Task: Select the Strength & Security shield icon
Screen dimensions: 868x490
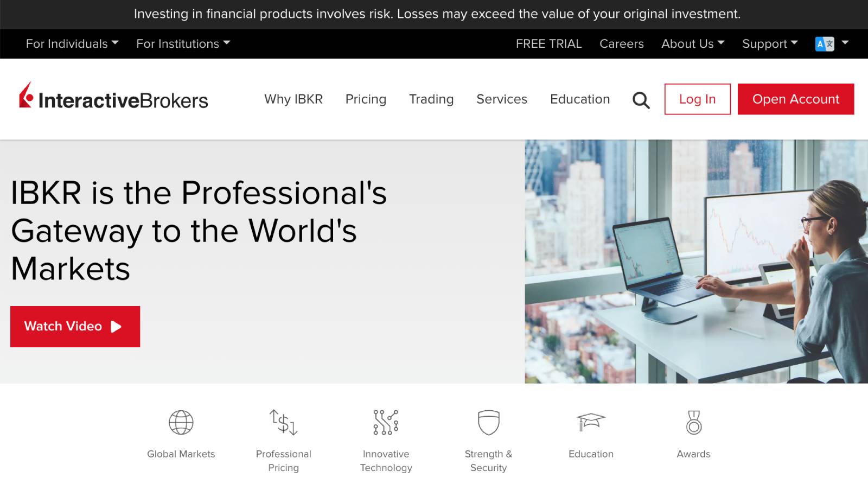Action: 488,423
